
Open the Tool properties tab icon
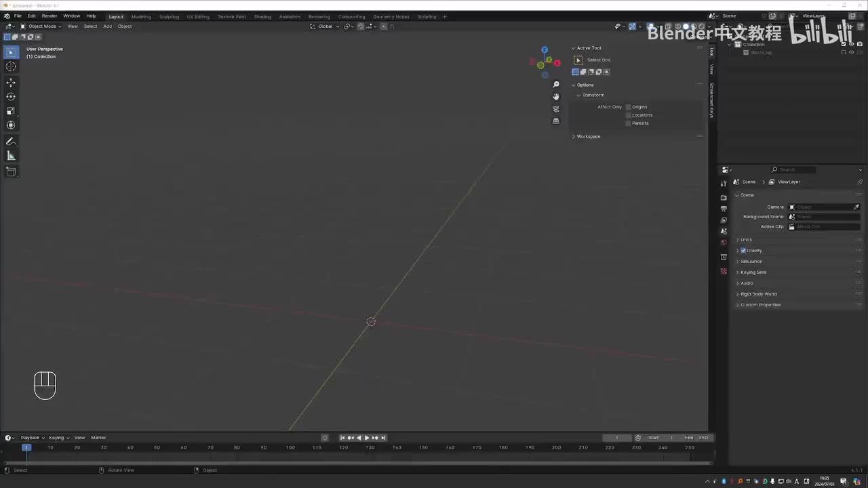click(724, 184)
